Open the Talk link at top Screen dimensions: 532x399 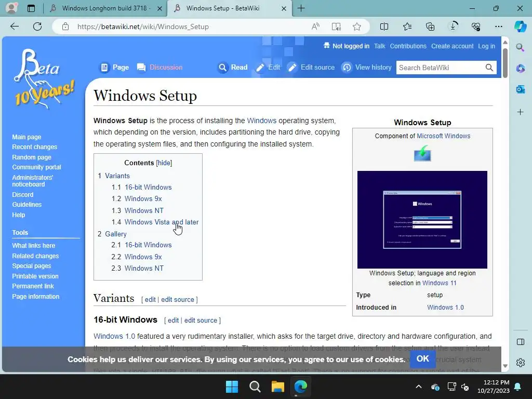[x=379, y=46]
